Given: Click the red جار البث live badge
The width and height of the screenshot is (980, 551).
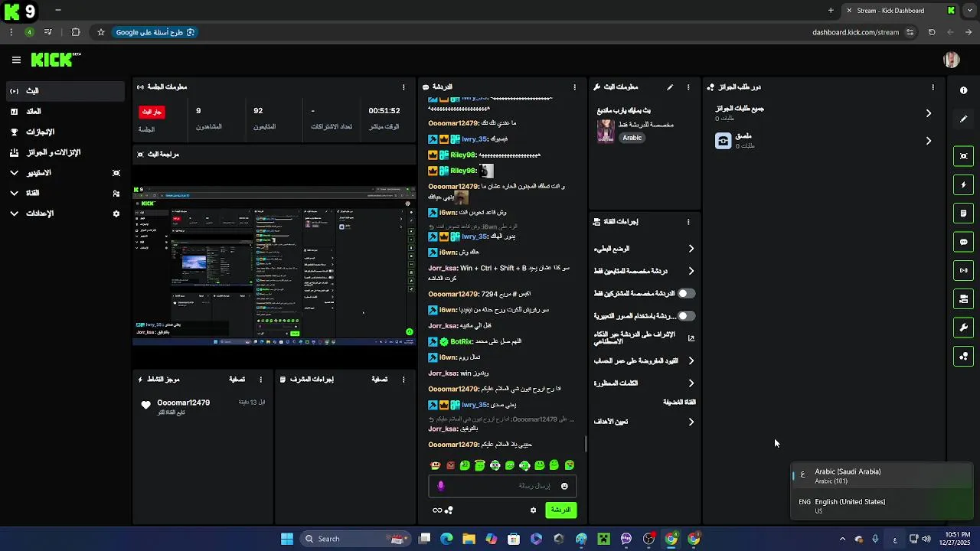Looking at the screenshot, I should pos(152,112).
